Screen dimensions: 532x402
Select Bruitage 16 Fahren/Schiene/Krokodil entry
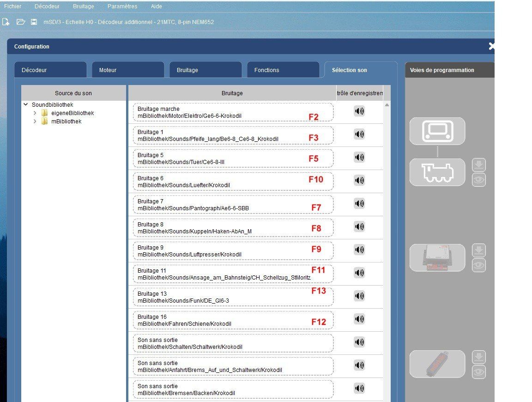coord(233,320)
